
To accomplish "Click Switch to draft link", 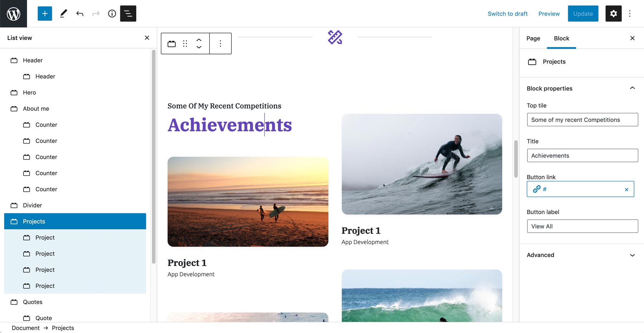I will click(x=508, y=14).
